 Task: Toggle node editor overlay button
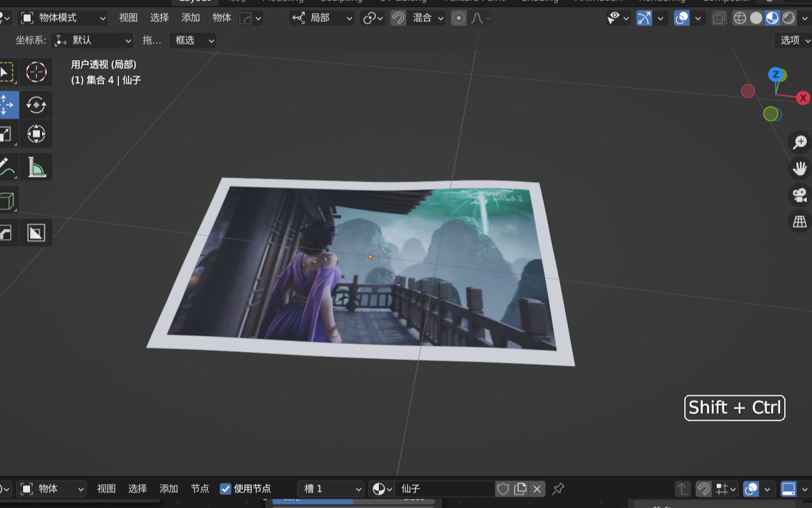[751, 489]
